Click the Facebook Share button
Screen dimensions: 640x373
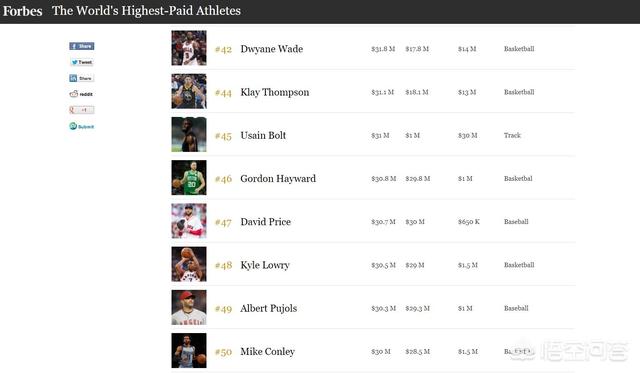tap(82, 46)
